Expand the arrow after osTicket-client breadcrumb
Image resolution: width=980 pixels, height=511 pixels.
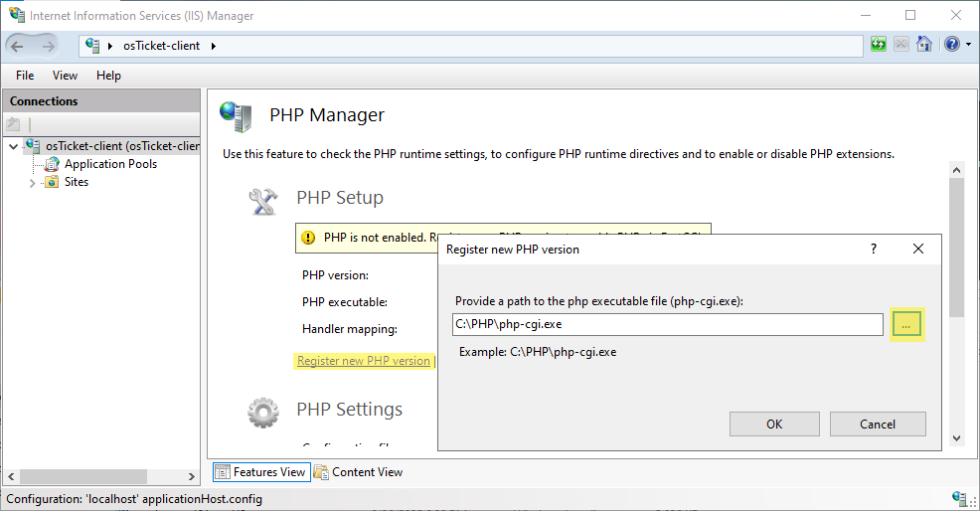tap(213, 46)
